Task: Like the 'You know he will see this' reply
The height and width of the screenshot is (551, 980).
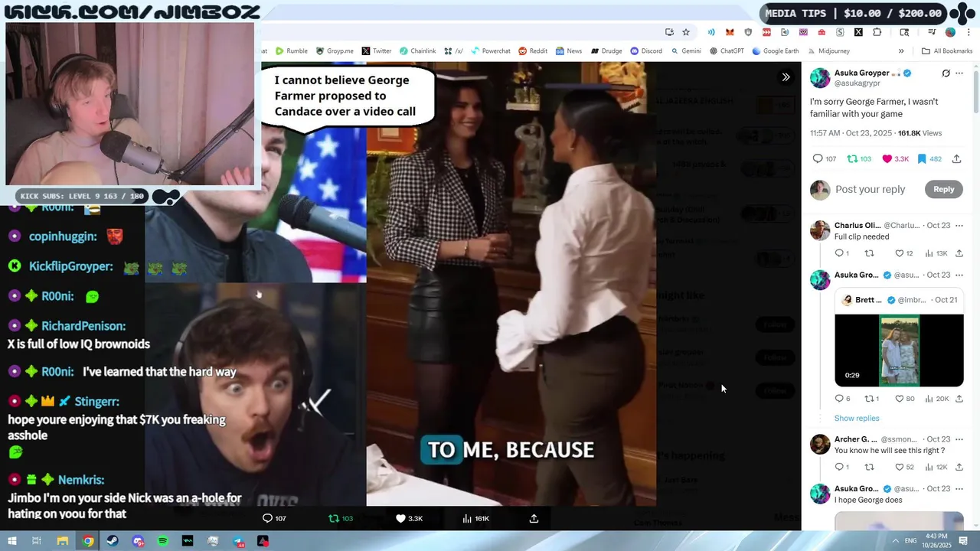Action: point(904,467)
